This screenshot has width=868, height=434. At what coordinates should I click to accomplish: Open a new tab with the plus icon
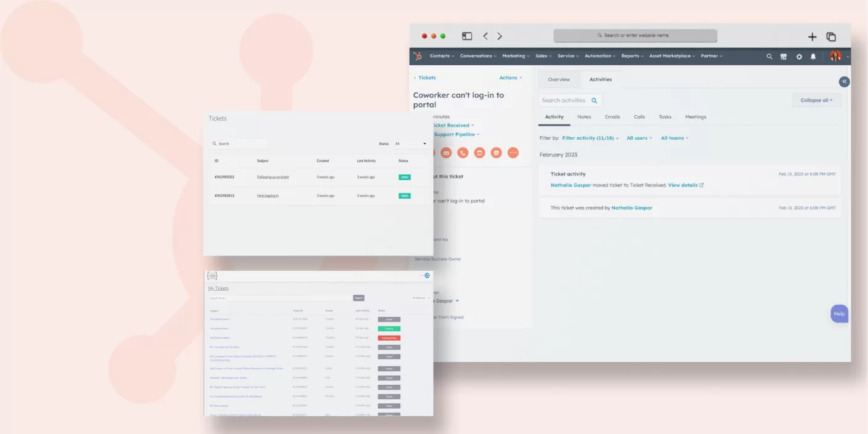point(812,37)
